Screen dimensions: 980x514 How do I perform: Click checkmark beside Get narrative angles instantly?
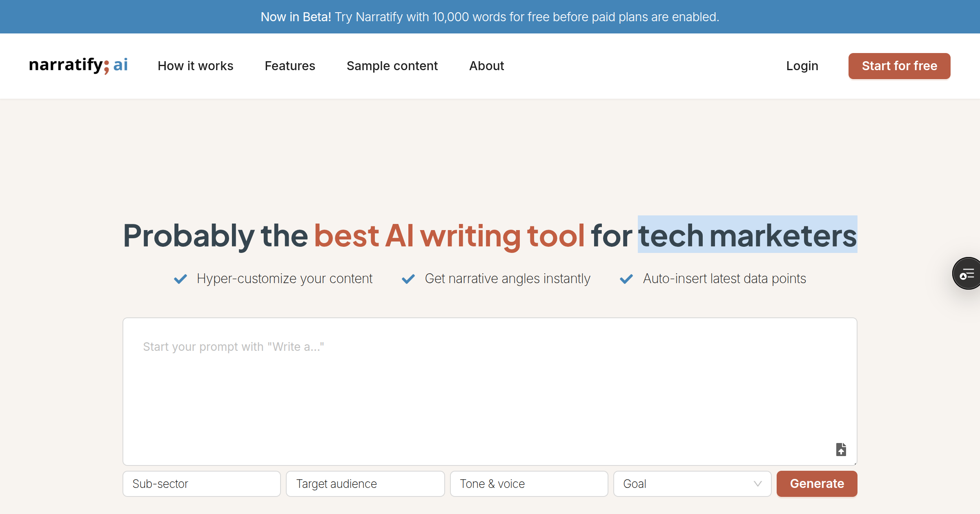408,279
